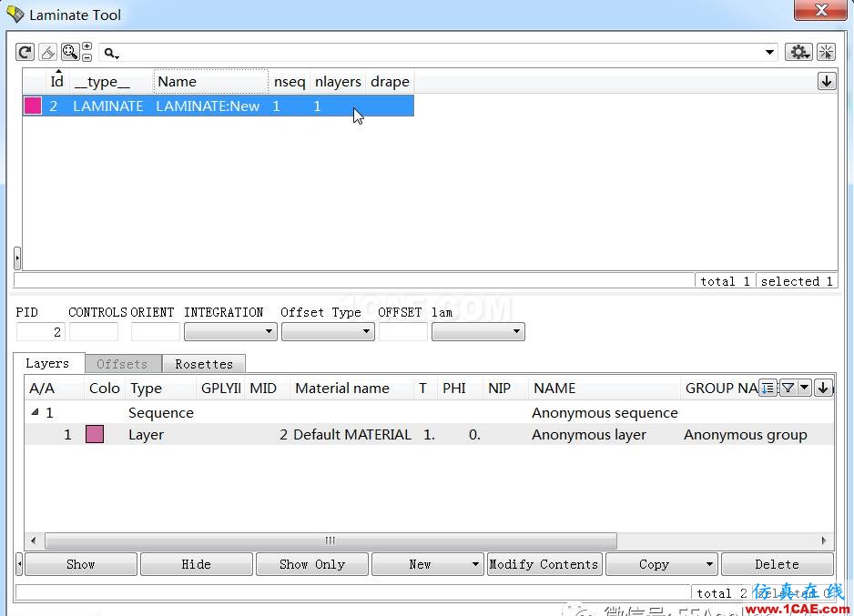Image resolution: width=854 pixels, height=616 pixels.
Task: Click the refresh list icon
Action: pyautogui.click(x=25, y=52)
